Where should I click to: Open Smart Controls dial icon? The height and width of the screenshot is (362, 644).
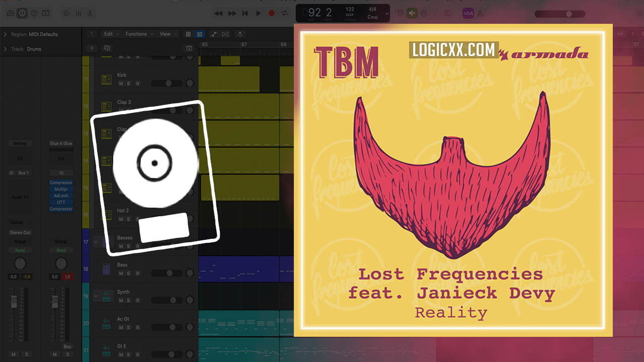[x=66, y=14]
